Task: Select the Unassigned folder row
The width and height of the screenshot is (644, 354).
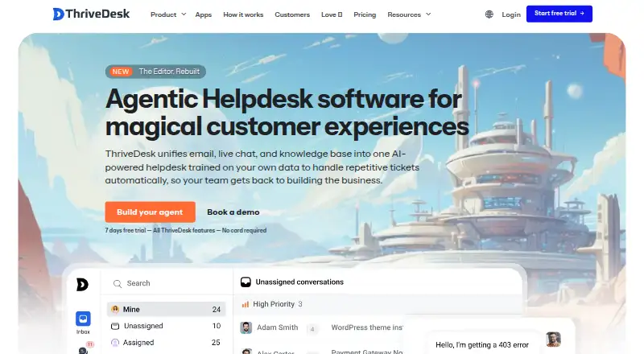Action: click(x=167, y=326)
